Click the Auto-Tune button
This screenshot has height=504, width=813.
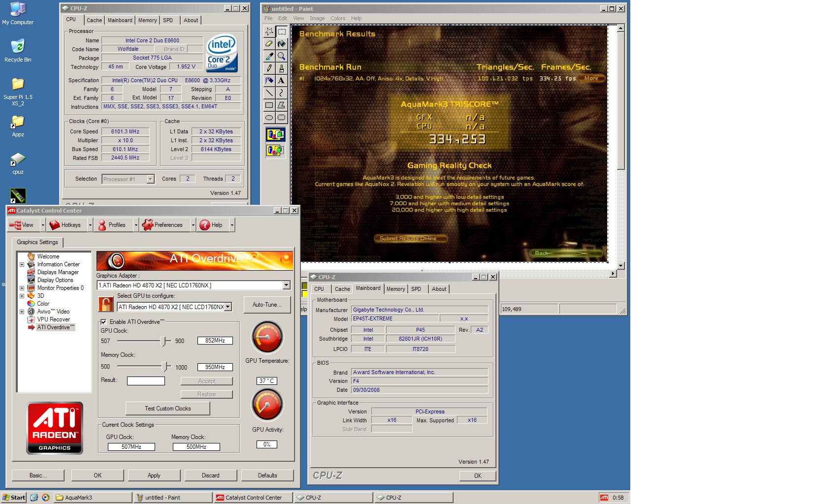tap(267, 305)
